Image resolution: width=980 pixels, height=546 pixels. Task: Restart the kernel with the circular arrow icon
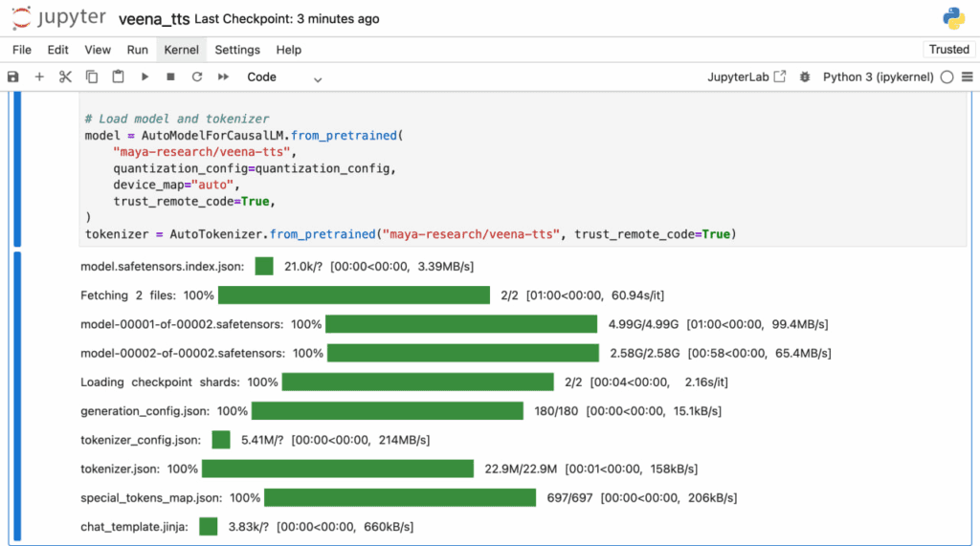pyautogui.click(x=197, y=77)
